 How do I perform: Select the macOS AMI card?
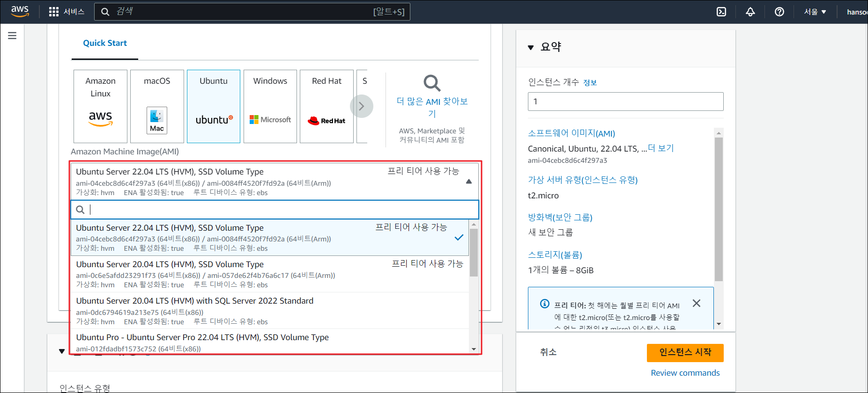coord(157,106)
